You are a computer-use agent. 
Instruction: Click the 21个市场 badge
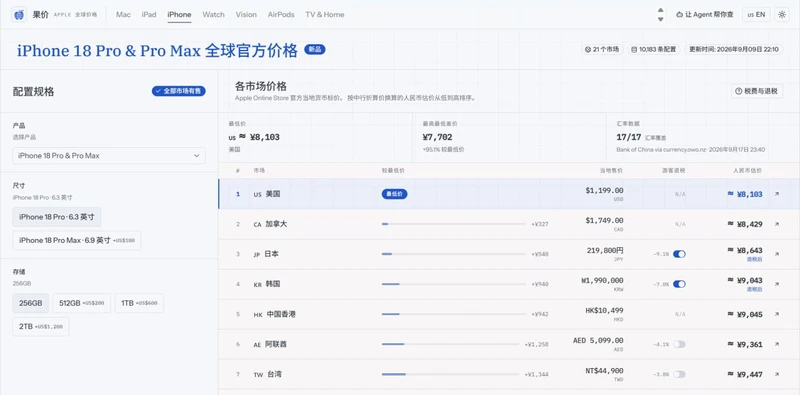coord(602,50)
